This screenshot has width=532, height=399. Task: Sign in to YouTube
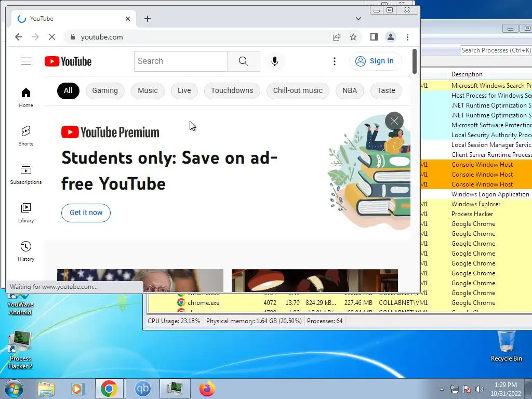(375, 61)
